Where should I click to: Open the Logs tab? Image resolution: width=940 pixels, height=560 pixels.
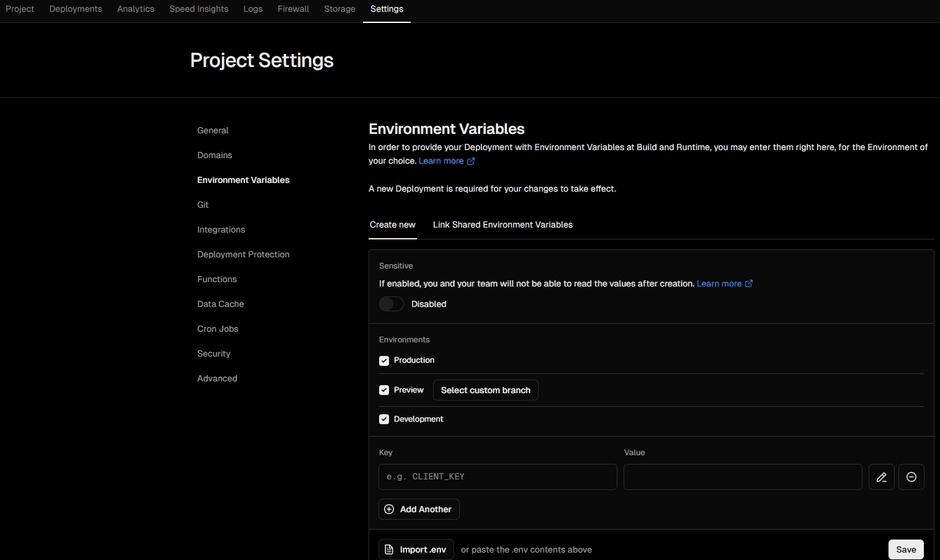pos(253,9)
